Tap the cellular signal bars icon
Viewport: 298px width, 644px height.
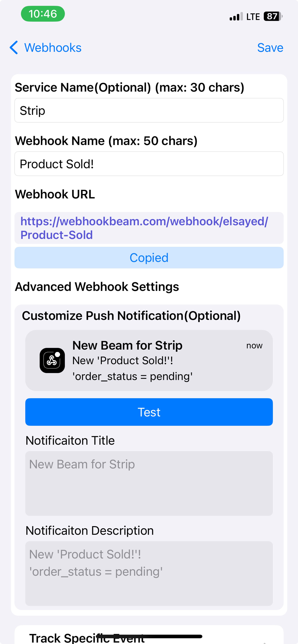[x=236, y=17]
